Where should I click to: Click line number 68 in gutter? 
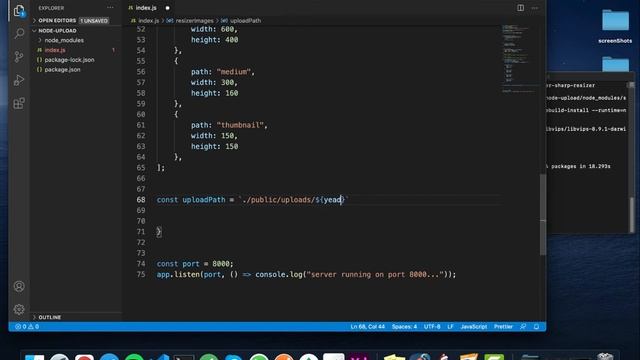point(141,200)
